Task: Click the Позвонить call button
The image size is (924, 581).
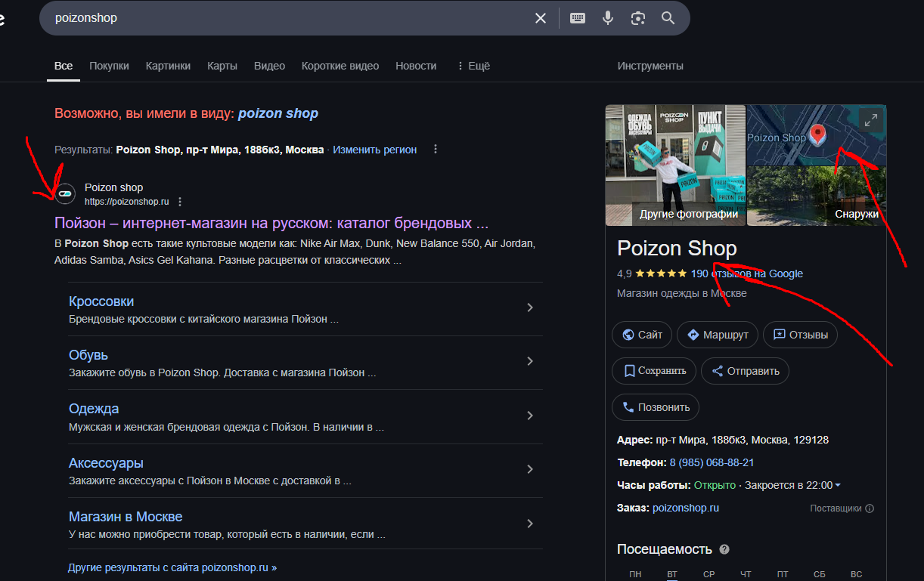Action: tap(656, 407)
